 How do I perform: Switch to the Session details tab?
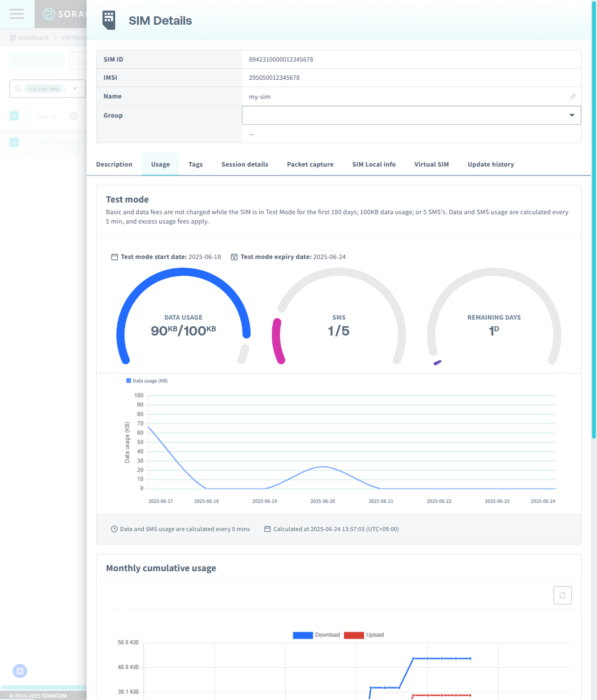point(244,164)
